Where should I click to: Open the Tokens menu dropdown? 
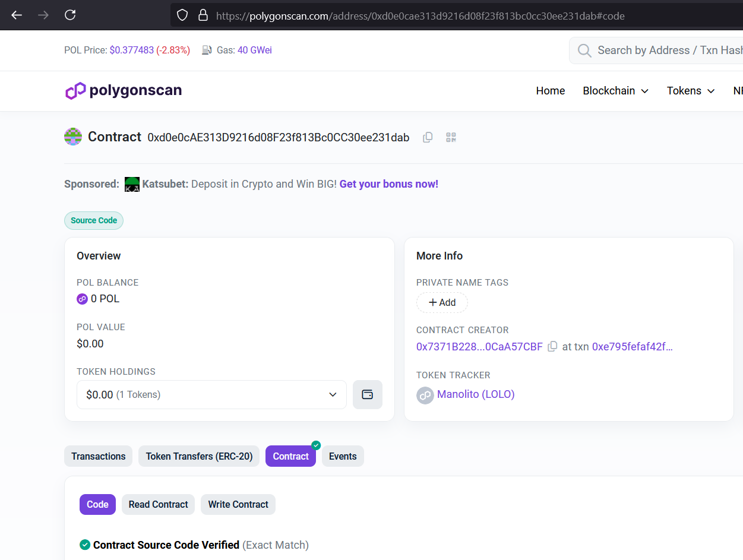click(x=690, y=91)
